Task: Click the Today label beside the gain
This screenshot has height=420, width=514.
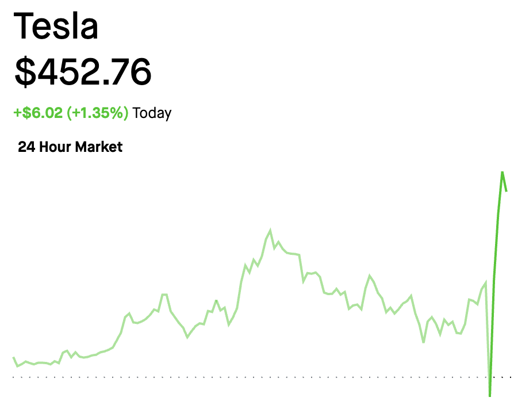Action: pos(152,113)
